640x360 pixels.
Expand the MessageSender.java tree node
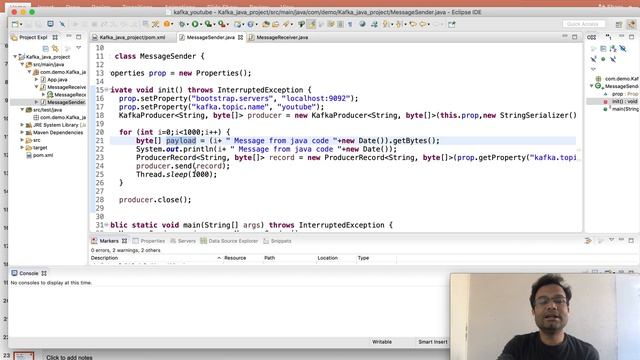tap(36, 102)
